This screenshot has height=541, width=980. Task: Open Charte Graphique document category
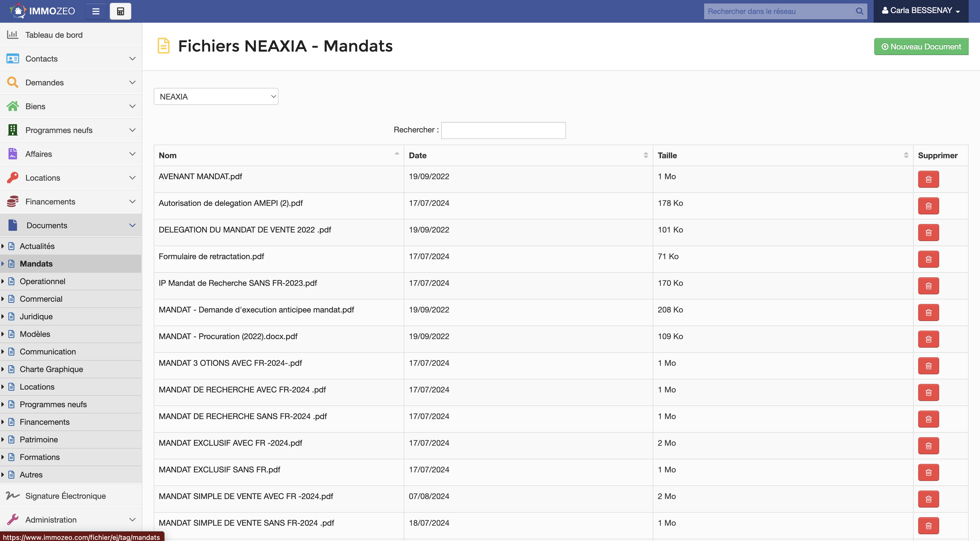51,369
